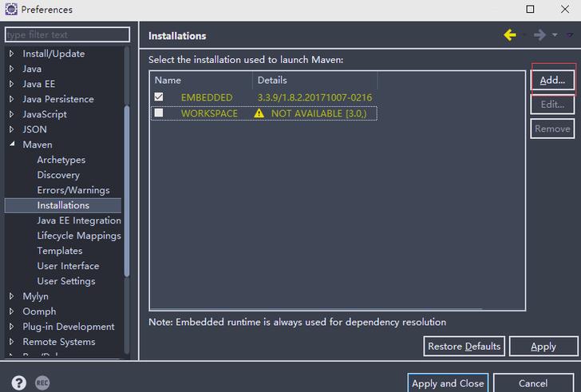Select User Interface under Maven
The image size is (581, 392).
68,266
